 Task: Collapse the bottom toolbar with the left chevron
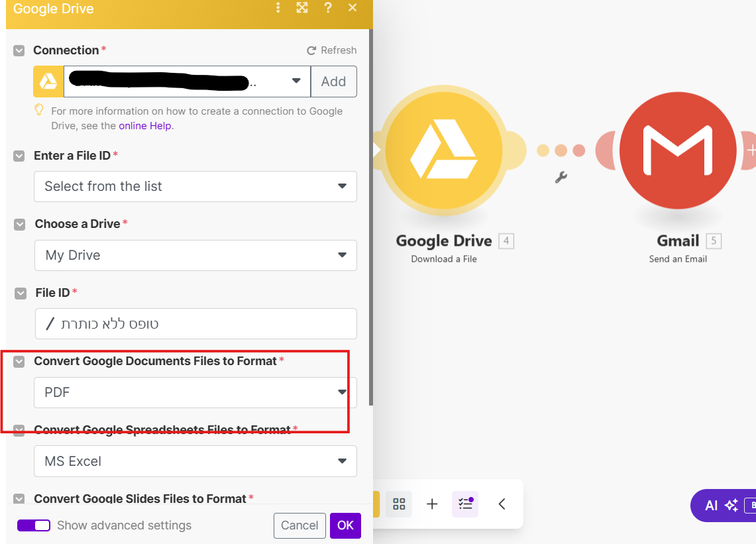pos(502,504)
